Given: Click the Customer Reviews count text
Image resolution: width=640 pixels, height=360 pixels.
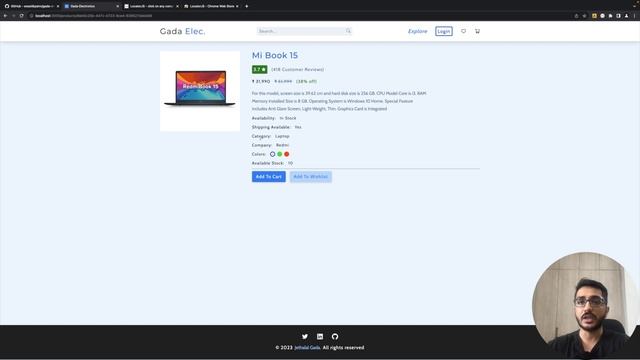Looking at the screenshot, I should [298, 69].
